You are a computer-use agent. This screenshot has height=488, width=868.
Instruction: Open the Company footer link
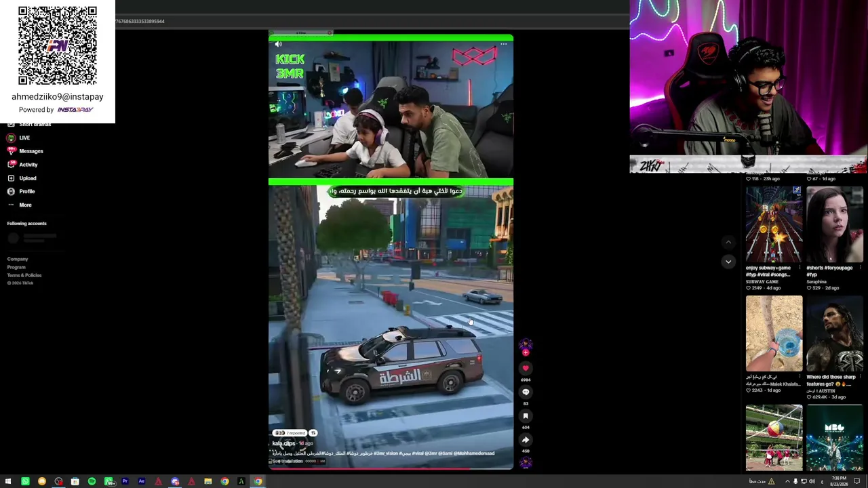[18, 259]
